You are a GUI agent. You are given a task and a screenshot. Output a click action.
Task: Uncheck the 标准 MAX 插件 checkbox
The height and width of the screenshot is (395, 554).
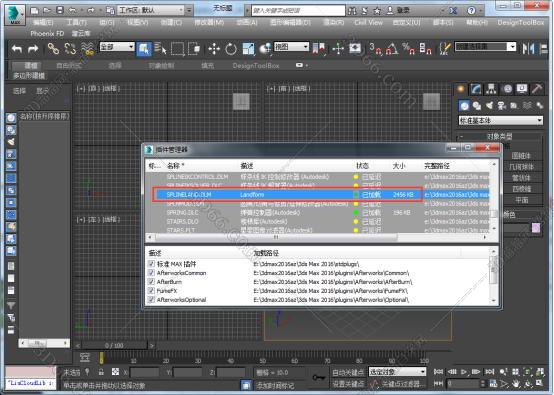[152, 264]
